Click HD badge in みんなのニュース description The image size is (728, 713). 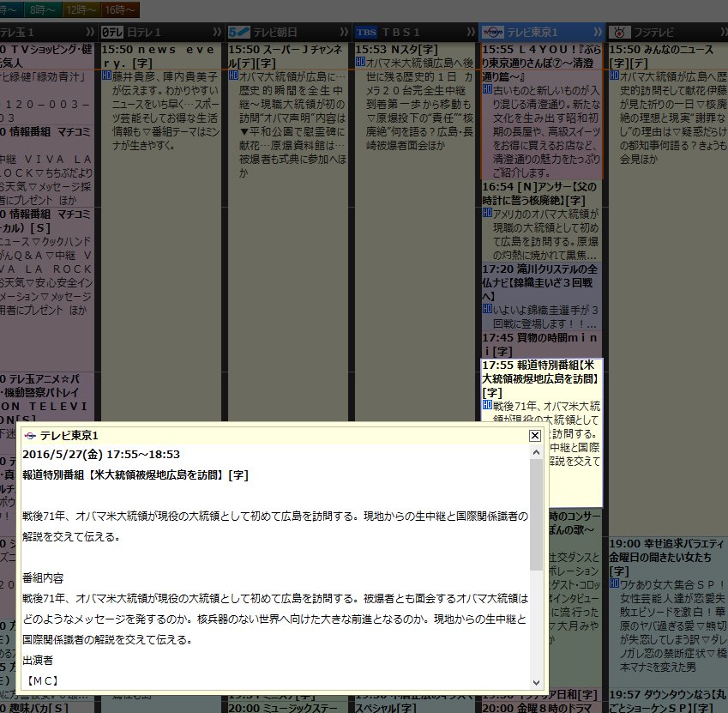614,76
